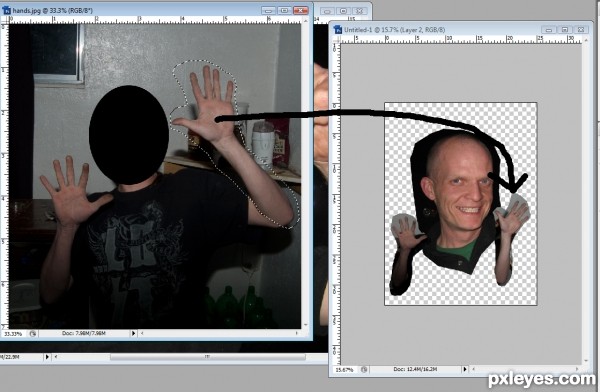Click status preview icon beside 15.67% zoom
The image size is (600, 392).
pos(364,369)
